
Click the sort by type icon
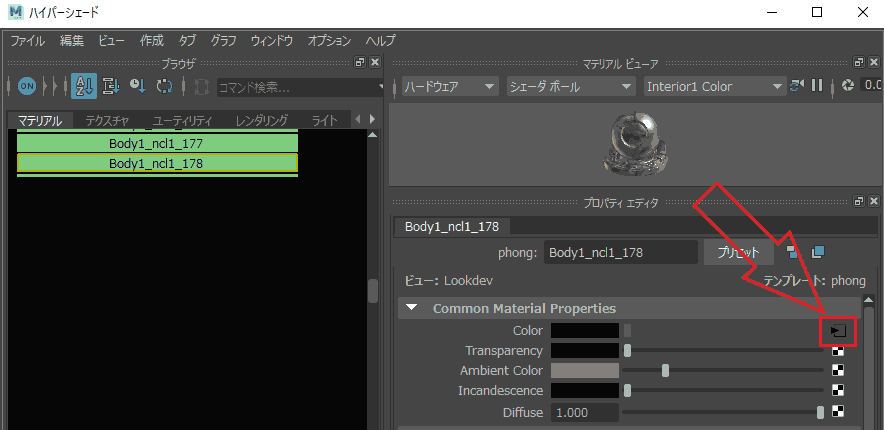(111, 86)
